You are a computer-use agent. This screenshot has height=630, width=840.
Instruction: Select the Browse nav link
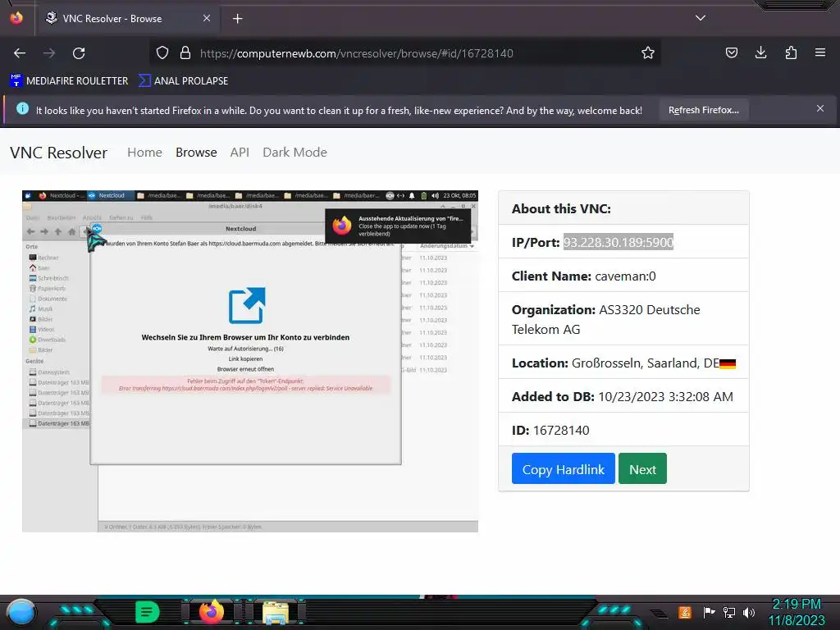pyautogui.click(x=196, y=152)
